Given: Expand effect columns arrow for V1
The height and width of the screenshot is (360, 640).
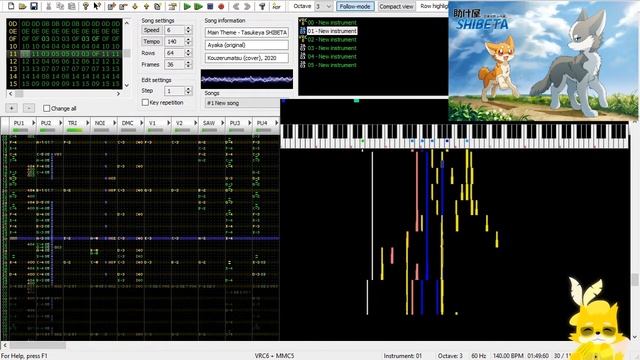Looking at the screenshot, I should (168, 123).
